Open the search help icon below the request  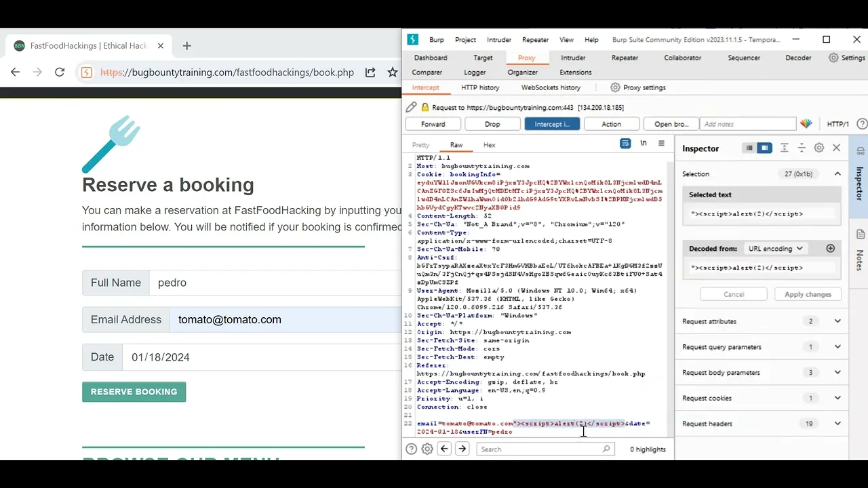[411, 449]
